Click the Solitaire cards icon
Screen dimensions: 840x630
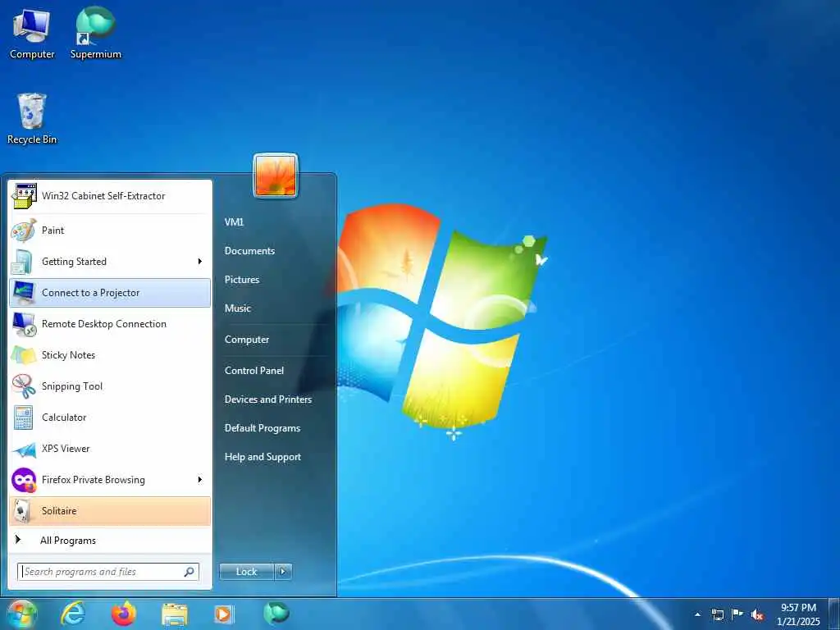coord(22,511)
